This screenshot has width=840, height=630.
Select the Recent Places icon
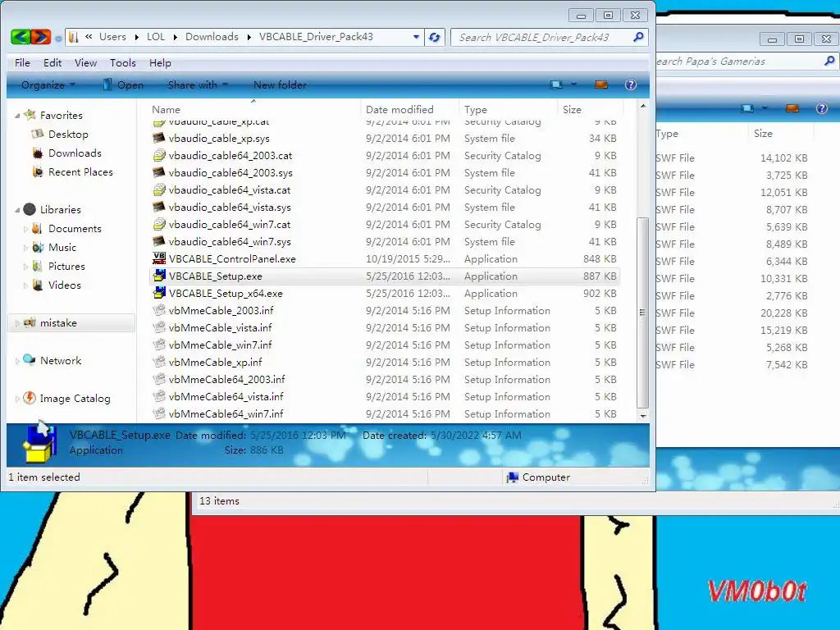pyautogui.click(x=38, y=172)
